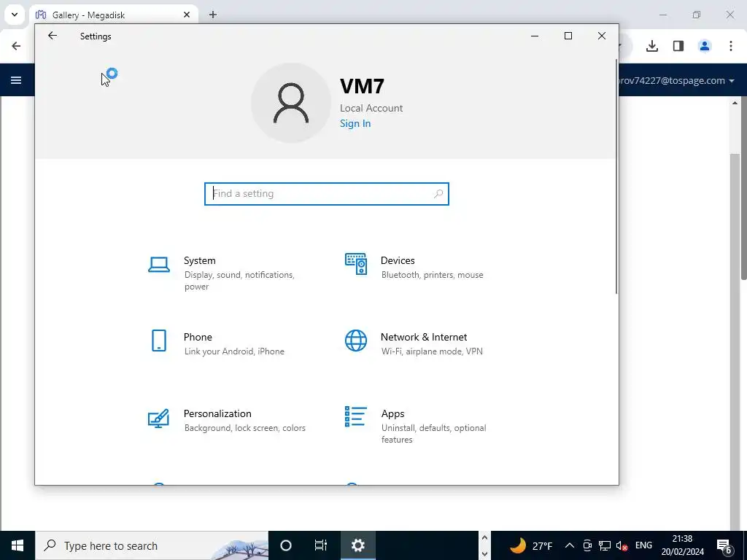This screenshot has width=747, height=560.
Task: Click the Settings window title text
Action: point(96,36)
